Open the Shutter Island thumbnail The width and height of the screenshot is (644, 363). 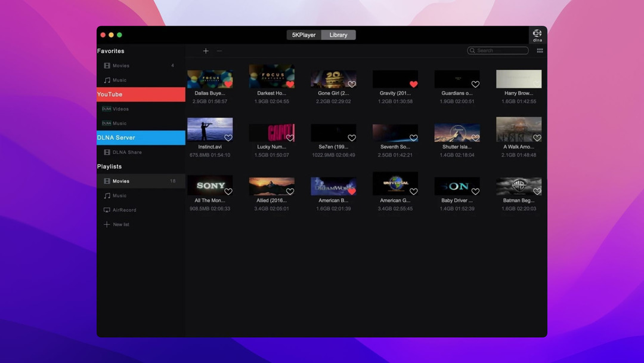[x=457, y=133]
